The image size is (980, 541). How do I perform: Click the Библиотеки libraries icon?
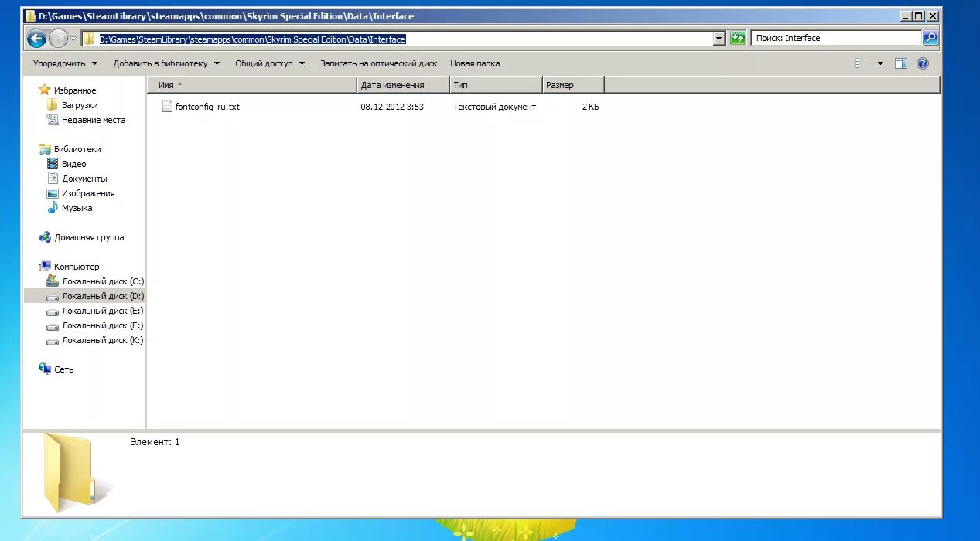(45, 149)
